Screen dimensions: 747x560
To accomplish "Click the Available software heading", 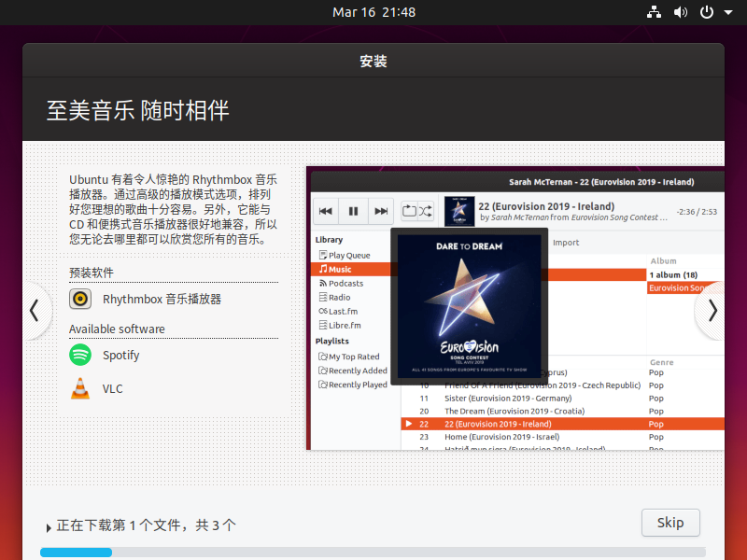I will pyautogui.click(x=117, y=329).
